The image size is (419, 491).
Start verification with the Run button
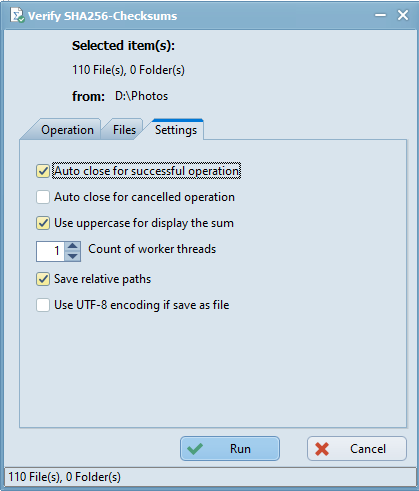click(230, 449)
